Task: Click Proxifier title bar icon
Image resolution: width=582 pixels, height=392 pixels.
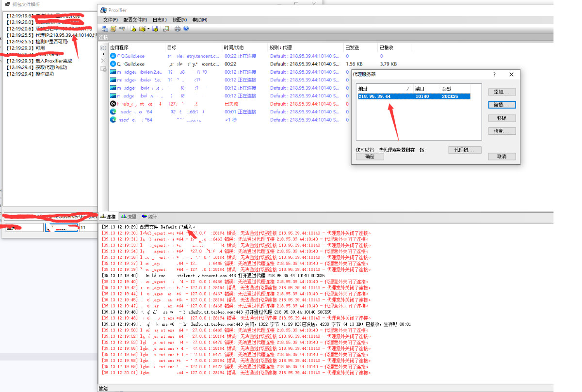Action: (103, 9)
